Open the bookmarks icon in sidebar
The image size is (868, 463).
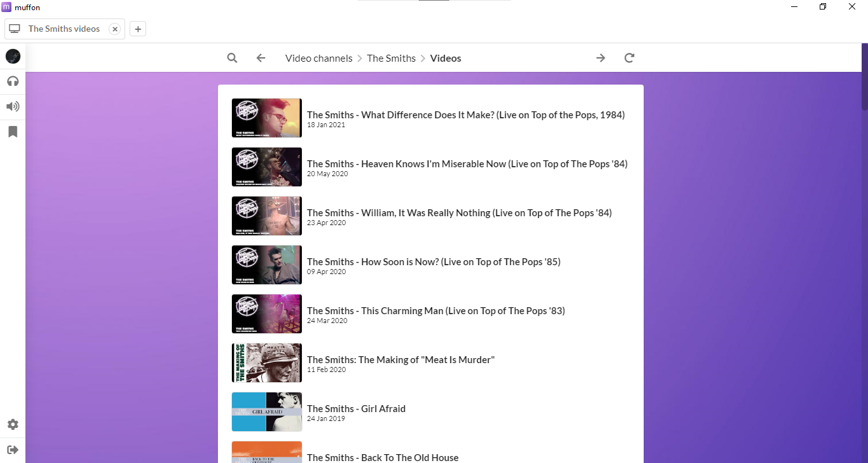(13, 132)
